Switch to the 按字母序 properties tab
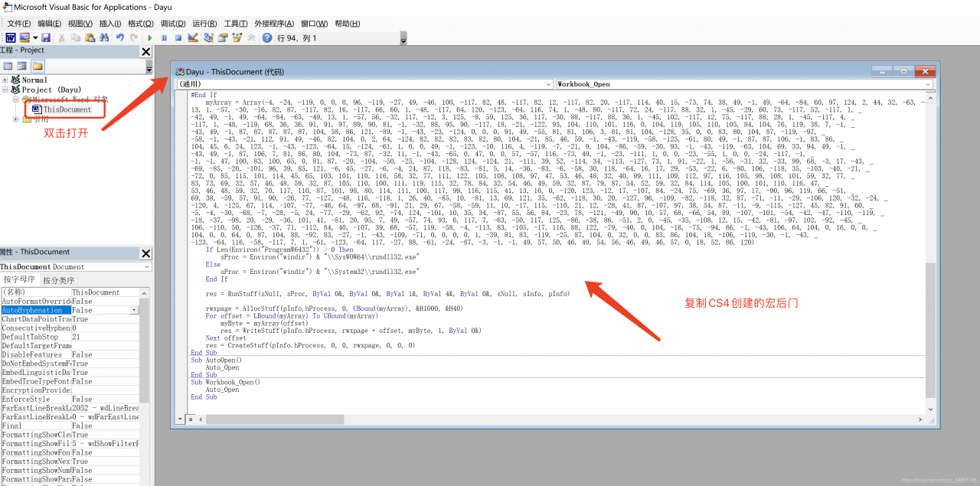 click(20, 279)
